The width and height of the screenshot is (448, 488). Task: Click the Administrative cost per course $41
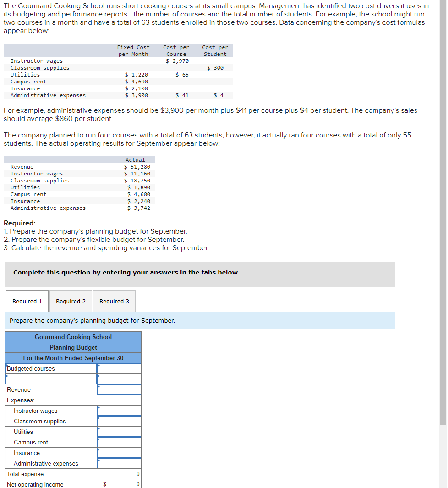point(182,95)
